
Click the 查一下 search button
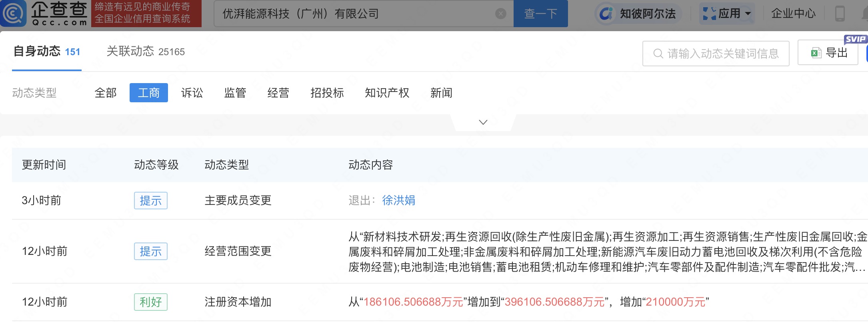tap(541, 14)
